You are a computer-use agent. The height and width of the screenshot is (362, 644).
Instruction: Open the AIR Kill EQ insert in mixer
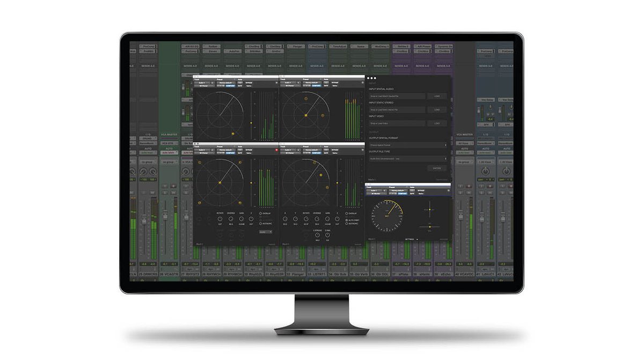(x=190, y=46)
